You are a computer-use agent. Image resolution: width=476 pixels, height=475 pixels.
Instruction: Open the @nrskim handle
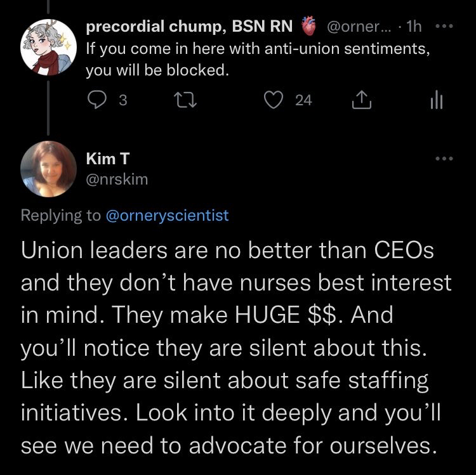[116, 179]
